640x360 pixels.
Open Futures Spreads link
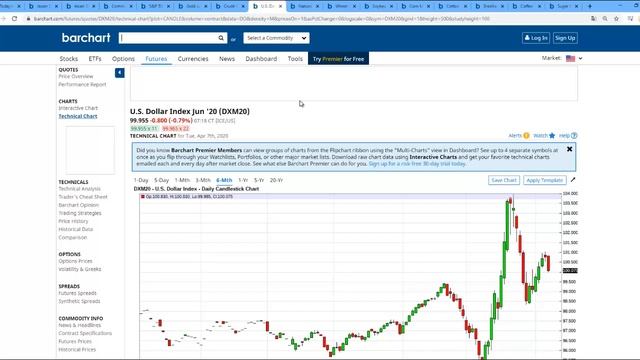(78, 293)
